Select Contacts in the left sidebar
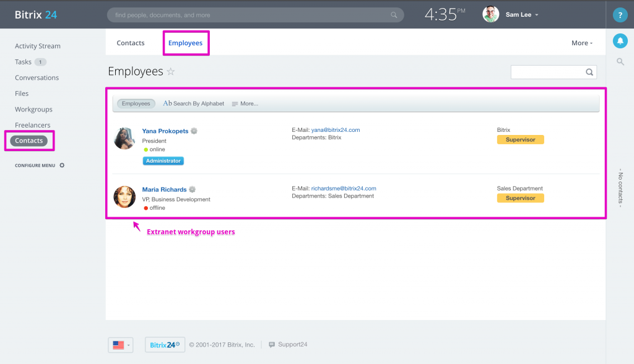The image size is (634, 364). [x=29, y=141]
